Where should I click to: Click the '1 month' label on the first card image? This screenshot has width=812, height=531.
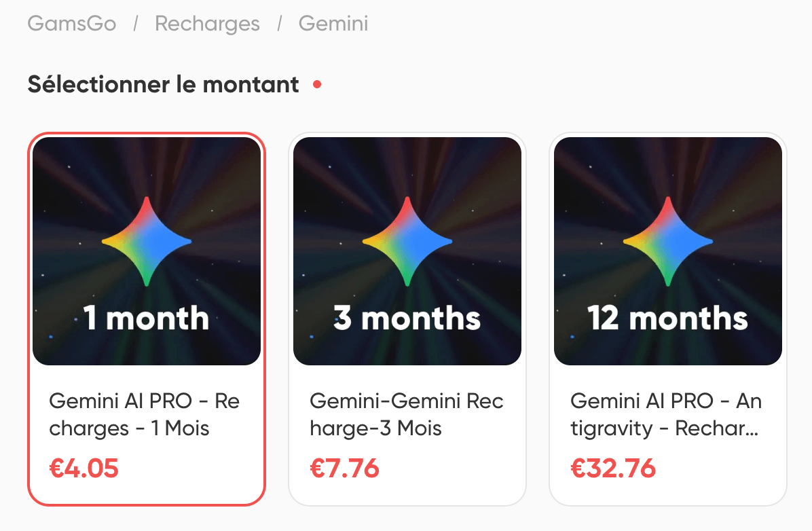(146, 316)
